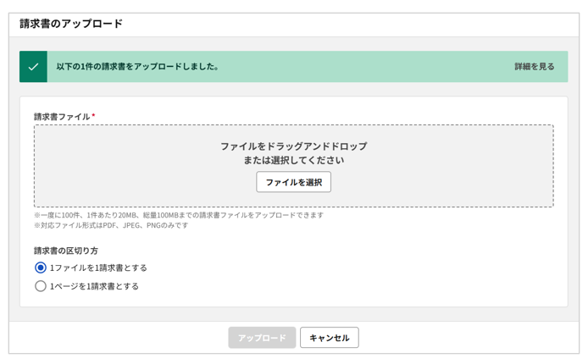Image resolution: width=588 pixels, height=364 pixels.
Task: Click the message 以下の1件の請求書をアップロードしました
Action: [x=137, y=67]
